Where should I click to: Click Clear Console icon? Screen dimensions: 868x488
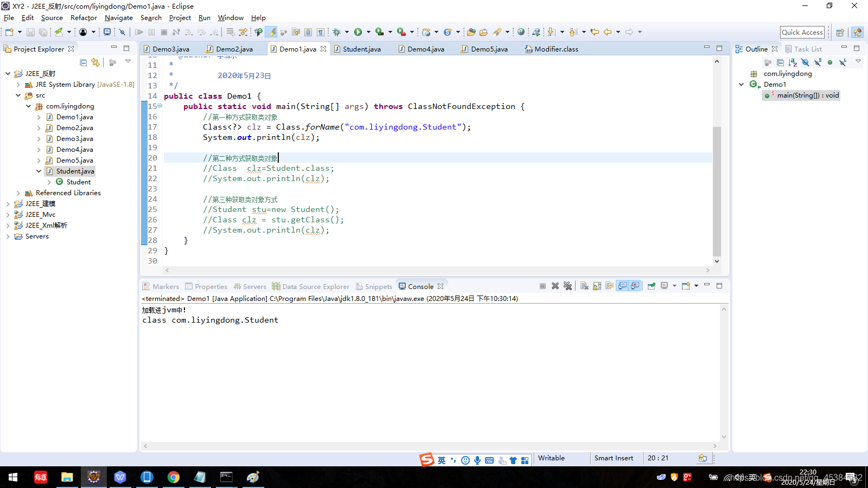click(x=584, y=286)
